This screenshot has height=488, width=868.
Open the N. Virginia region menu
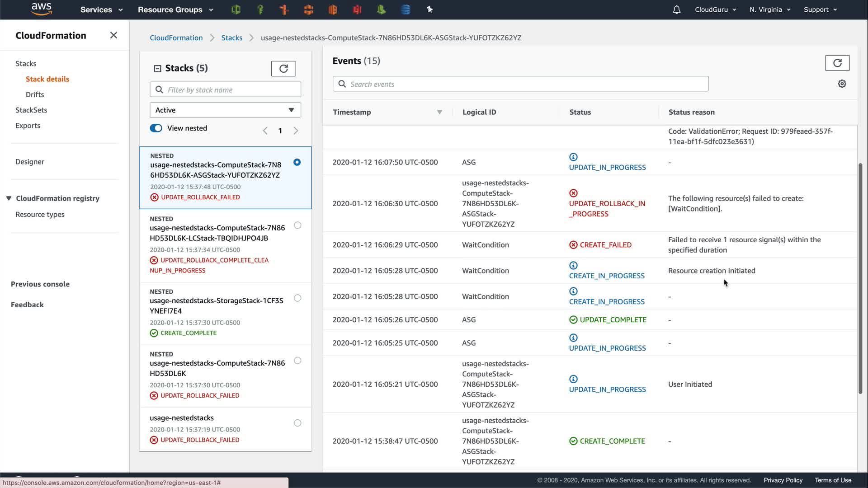[x=769, y=9]
